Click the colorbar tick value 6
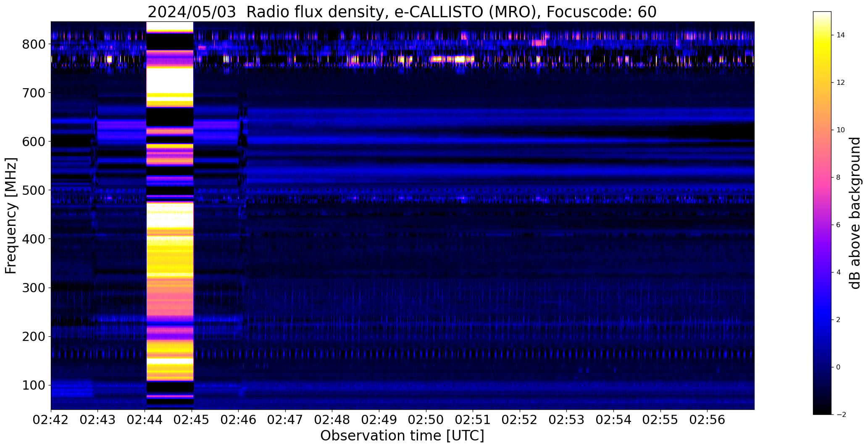 click(839, 225)
